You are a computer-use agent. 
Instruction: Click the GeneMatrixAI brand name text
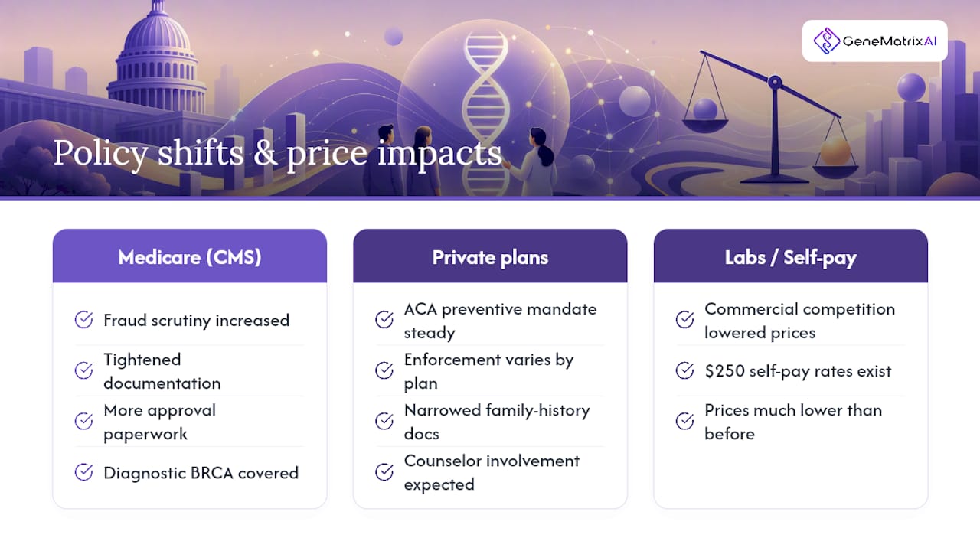890,41
